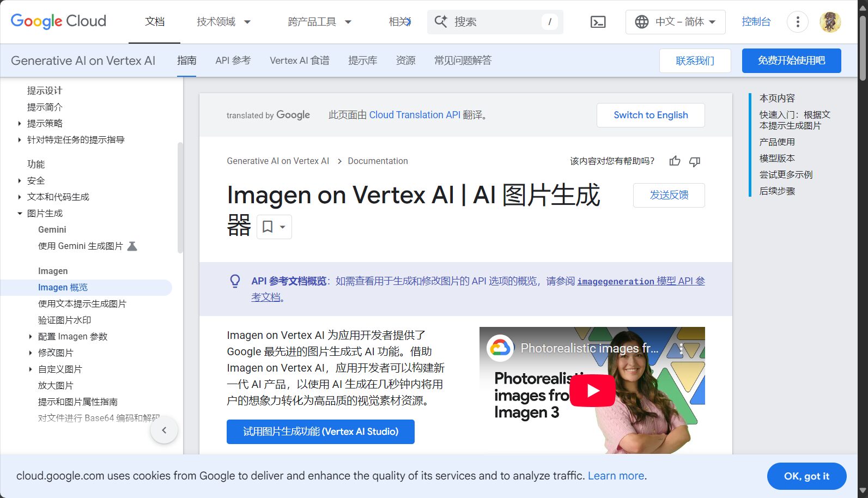
Task: Open the Google Cloud logo homepage
Action: point(58,21)
